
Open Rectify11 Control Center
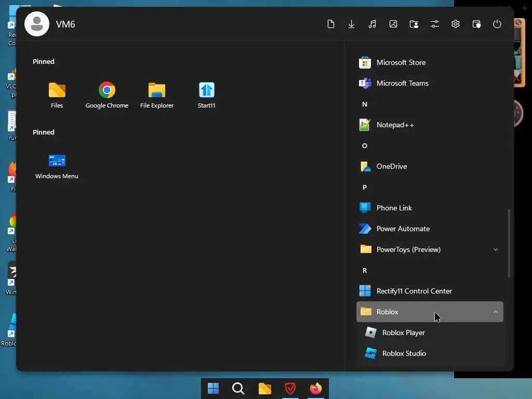pos(430,291)
